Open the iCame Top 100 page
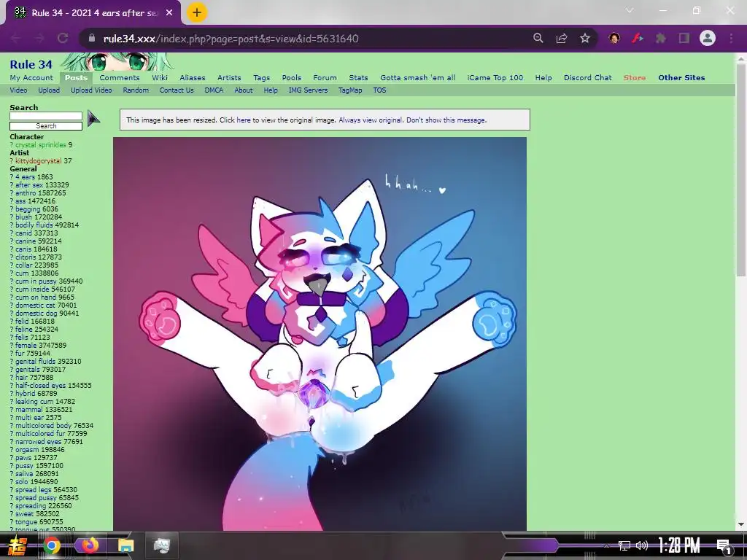 coord(495,77)
